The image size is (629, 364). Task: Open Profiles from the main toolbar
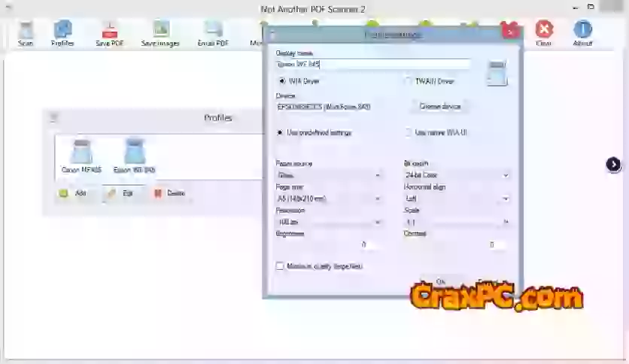[62, 34]
